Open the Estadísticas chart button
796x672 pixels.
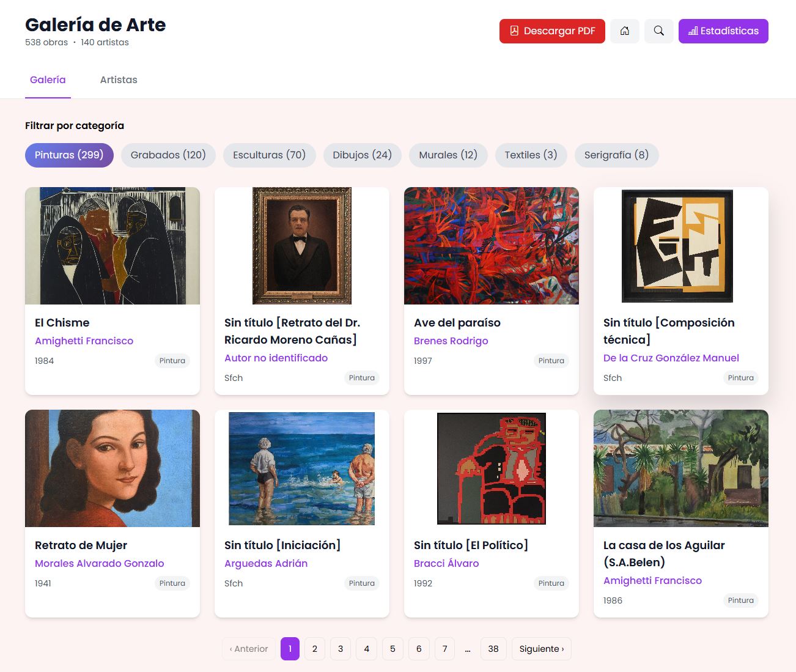coord(723,31)
